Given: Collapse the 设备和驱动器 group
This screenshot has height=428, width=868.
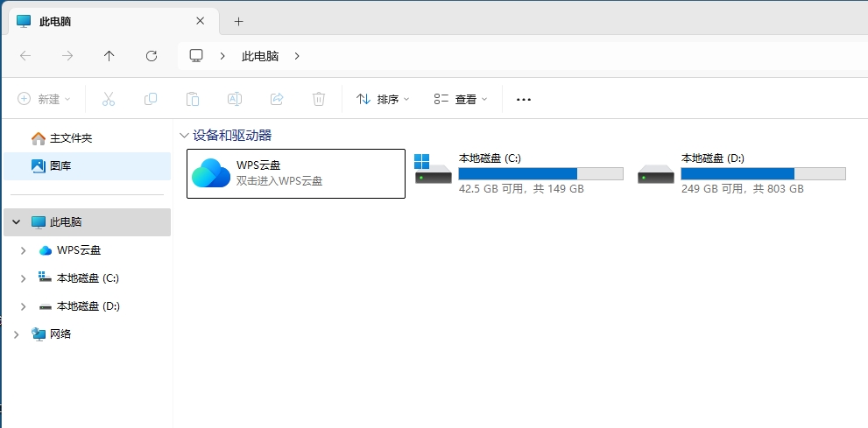Looking at the screenshot, I should (x=184, y=136).
